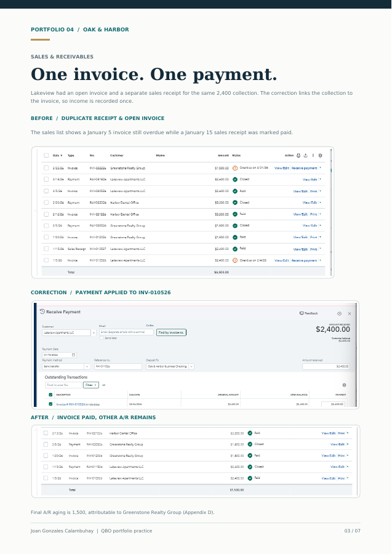Click the export icon in sales list header

pyautogui.click(x=306, y=156)
